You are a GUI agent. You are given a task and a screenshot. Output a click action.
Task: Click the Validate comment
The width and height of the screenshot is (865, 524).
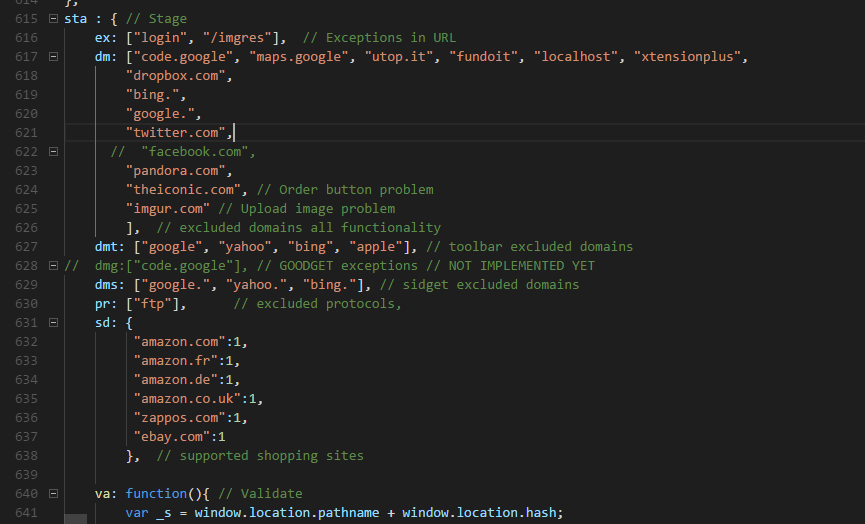click(x=260, y=494)
